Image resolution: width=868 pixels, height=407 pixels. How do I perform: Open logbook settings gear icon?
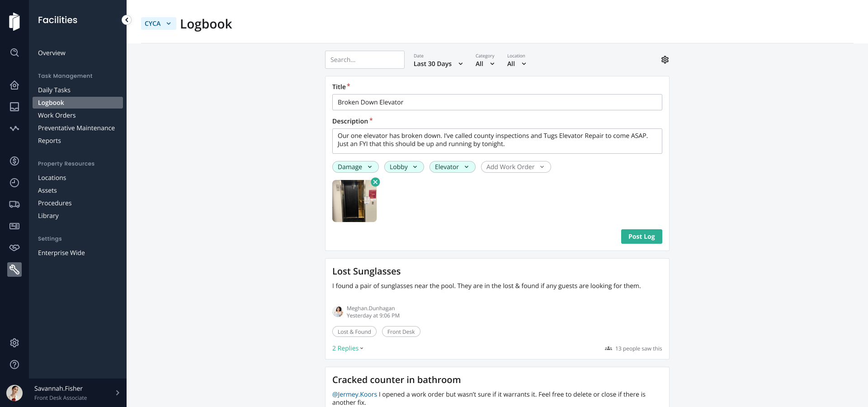(665, 60)
